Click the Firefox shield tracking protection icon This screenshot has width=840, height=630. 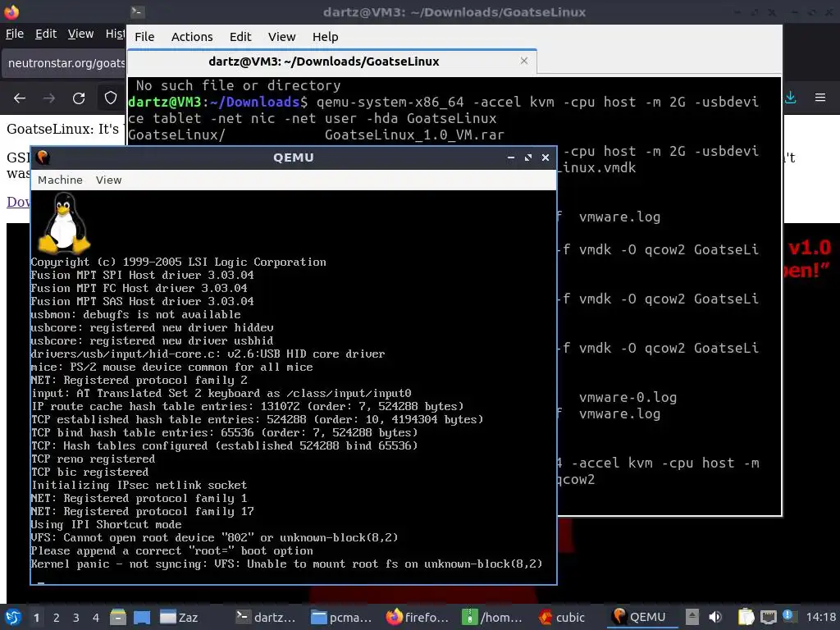(x=111, y=98)
